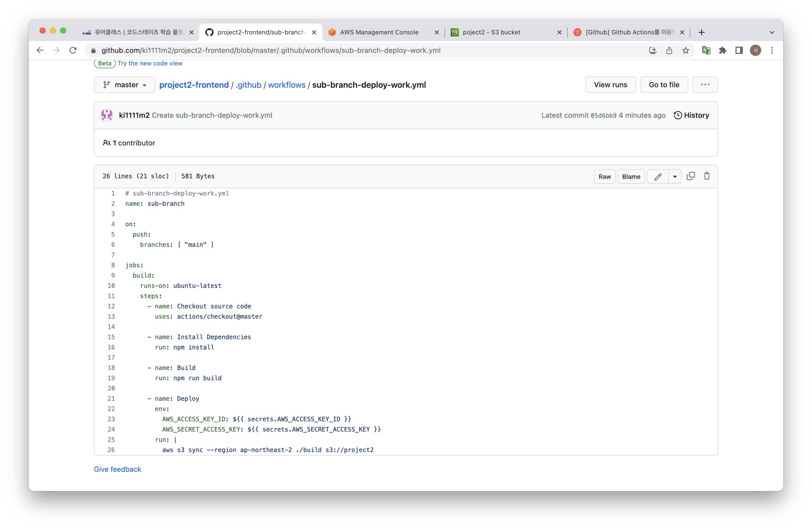Expand the edit options dropdown arrow

674,177
